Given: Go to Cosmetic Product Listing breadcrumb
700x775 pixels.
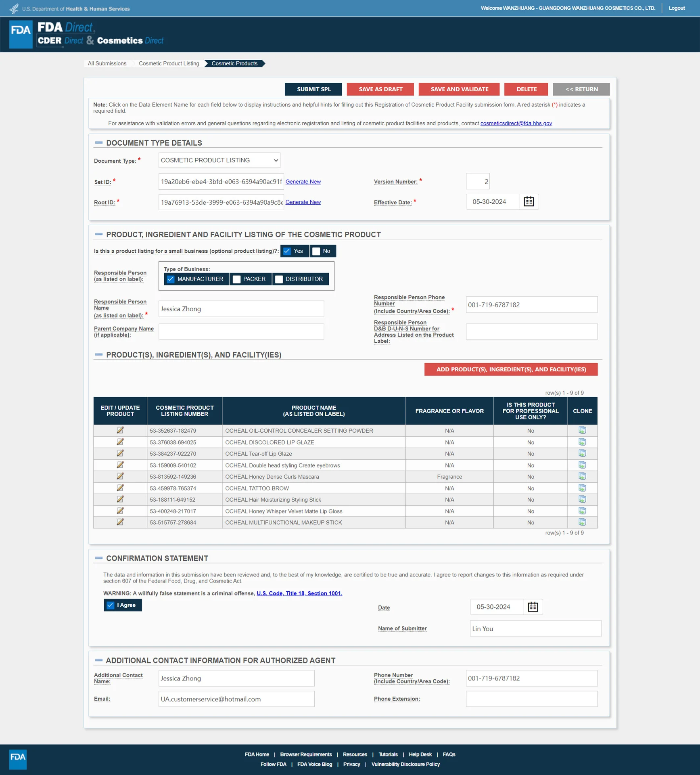Looking at the screenshot, I should (169, 63).
